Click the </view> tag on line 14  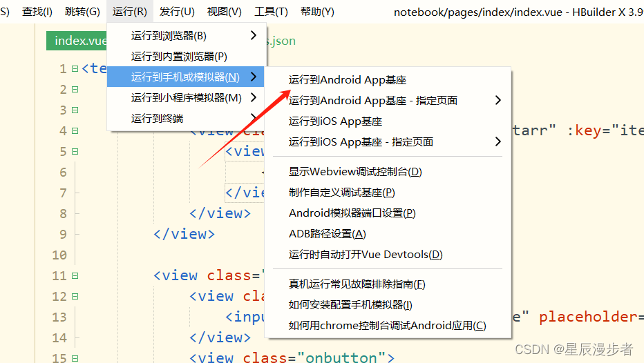(220, 337)
